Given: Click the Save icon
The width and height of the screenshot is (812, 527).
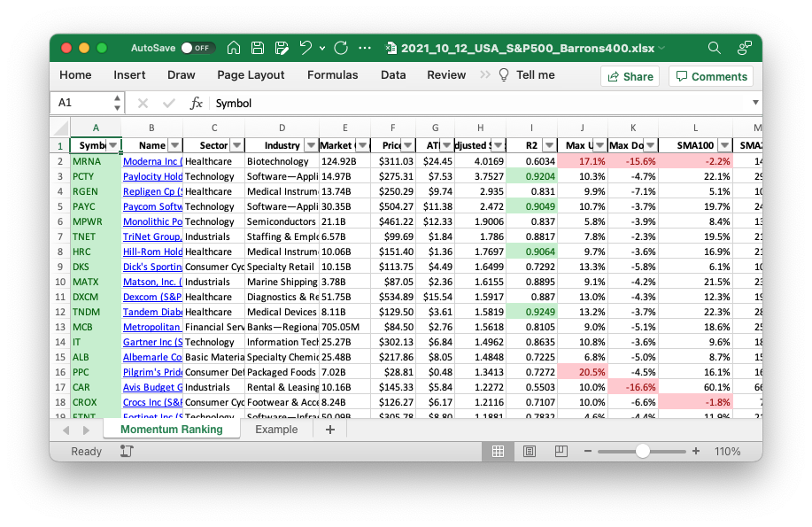Looking at the screenshot, I should 258,48.
